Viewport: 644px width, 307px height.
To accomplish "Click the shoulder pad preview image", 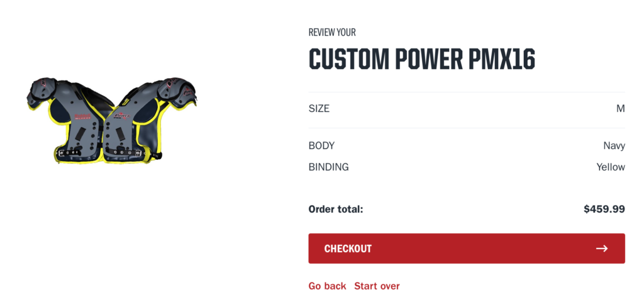I will coord(112,120).
